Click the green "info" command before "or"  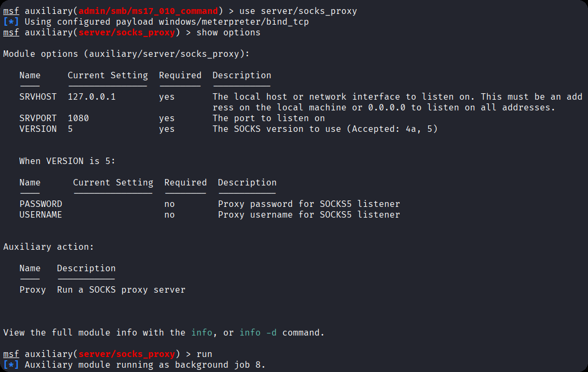pos(202,333)
